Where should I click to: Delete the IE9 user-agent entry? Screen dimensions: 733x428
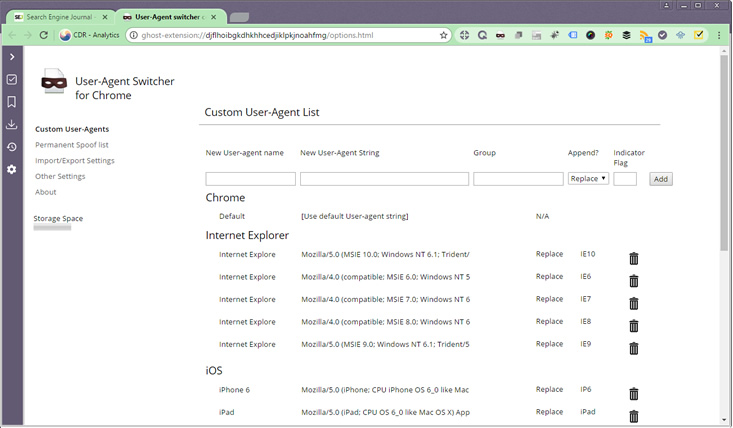point(634,348)
